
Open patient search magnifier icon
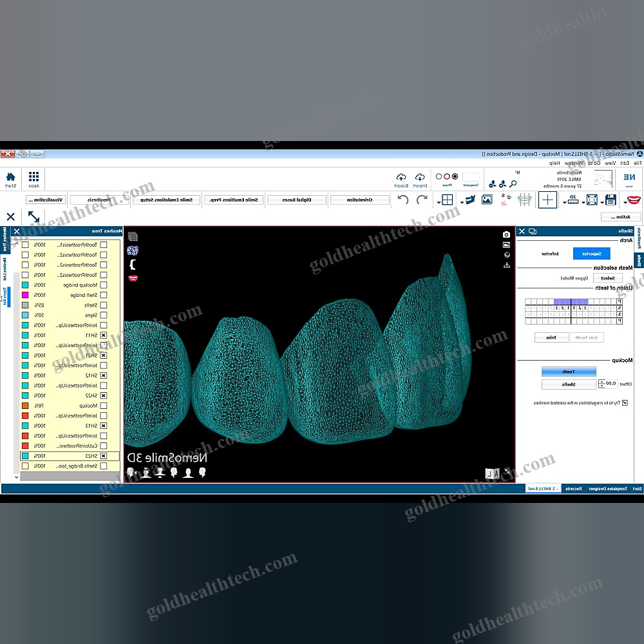coord(513,184)
